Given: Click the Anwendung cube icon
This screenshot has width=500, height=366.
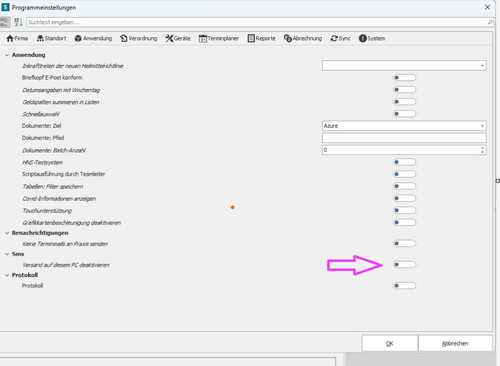Looking at the screenshot, I should coord(78,38).
